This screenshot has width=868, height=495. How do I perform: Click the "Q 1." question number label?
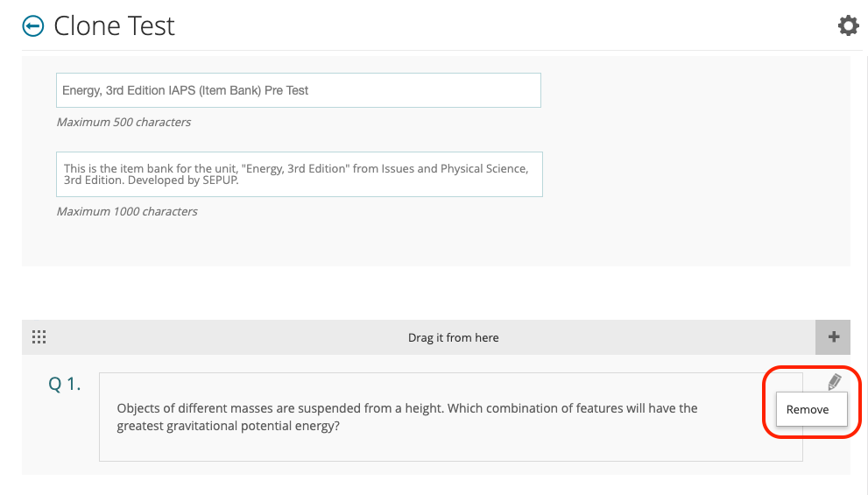tap(65, 384)
